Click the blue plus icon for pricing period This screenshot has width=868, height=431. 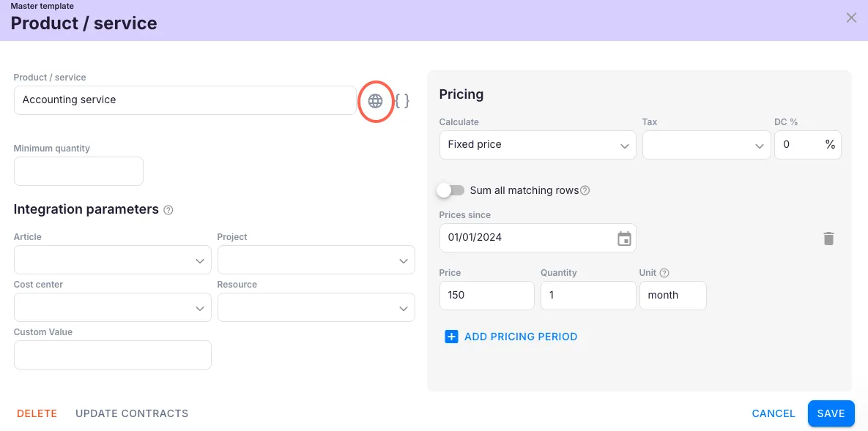point(451,337)
